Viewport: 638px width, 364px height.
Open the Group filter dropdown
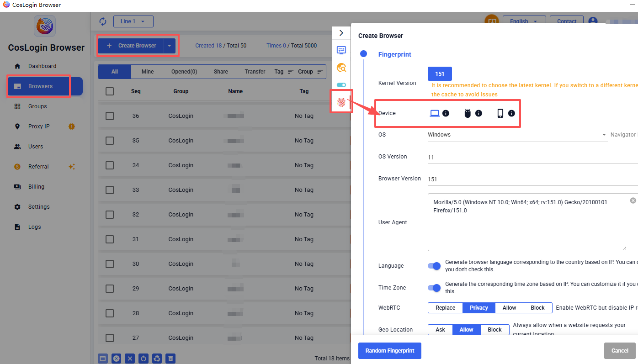310,72
